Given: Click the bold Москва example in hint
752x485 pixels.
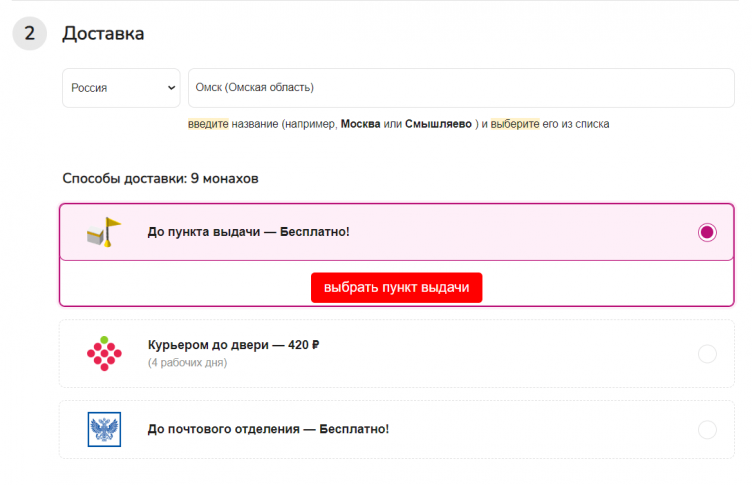Looking at the screenshot, I should coord(360,124).
